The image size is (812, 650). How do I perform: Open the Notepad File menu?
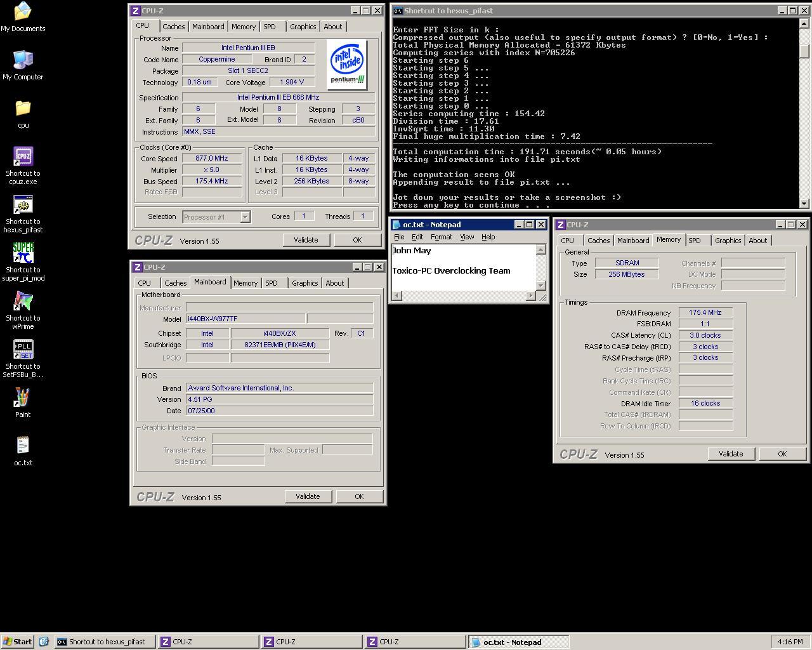[399, 237]
